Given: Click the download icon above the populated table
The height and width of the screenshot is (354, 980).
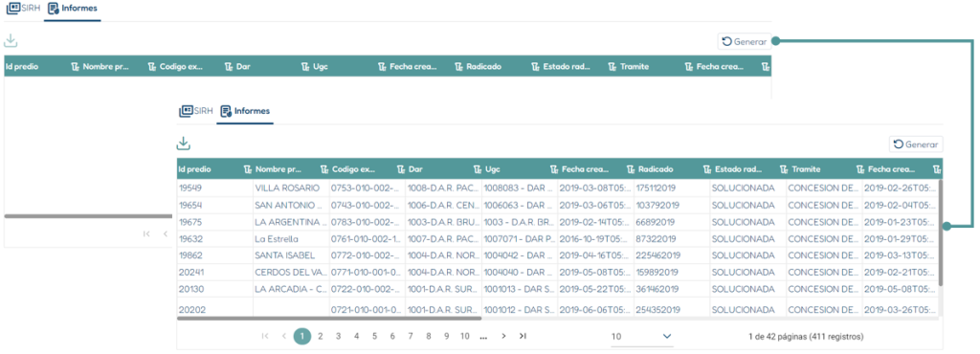Looking at the screenshot, I should pyautogui.click(x=183, y=144).
